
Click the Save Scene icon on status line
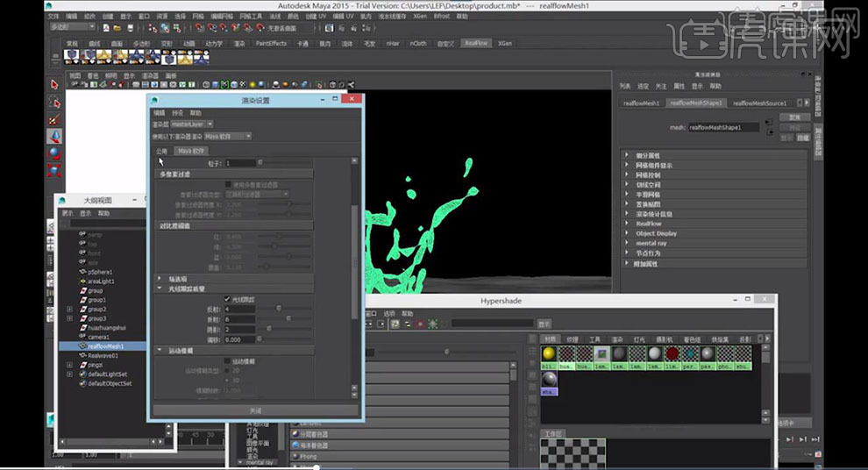[130, 27]
